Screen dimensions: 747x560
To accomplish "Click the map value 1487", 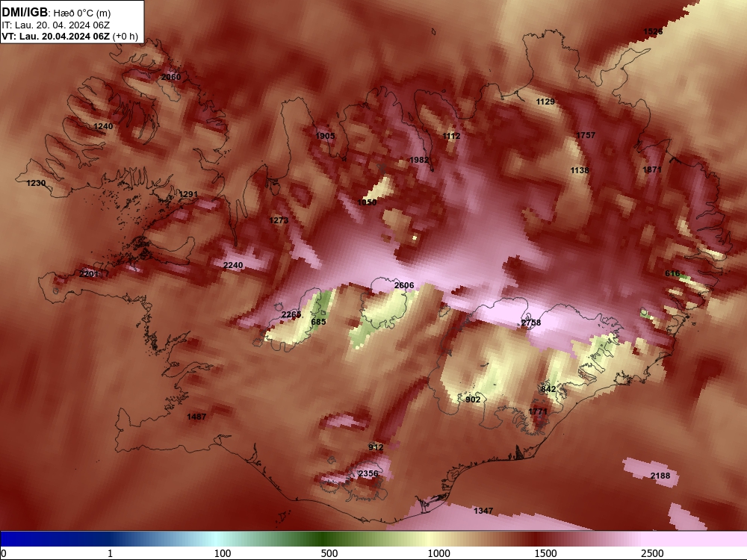I will tap(196, 417).
